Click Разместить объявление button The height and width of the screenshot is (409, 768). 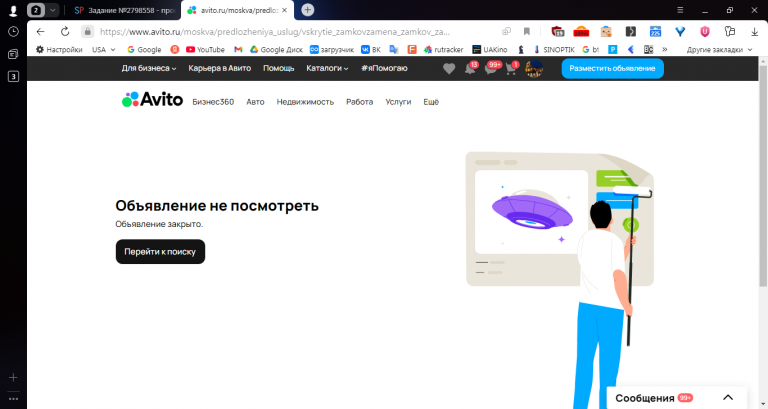click(x=612, y=69)
